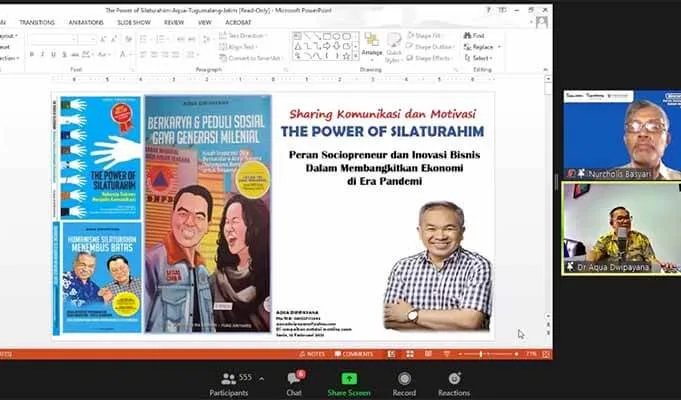Select the rectangle shape in shapes gallery
681x400 pixels.
click(327, 36)
